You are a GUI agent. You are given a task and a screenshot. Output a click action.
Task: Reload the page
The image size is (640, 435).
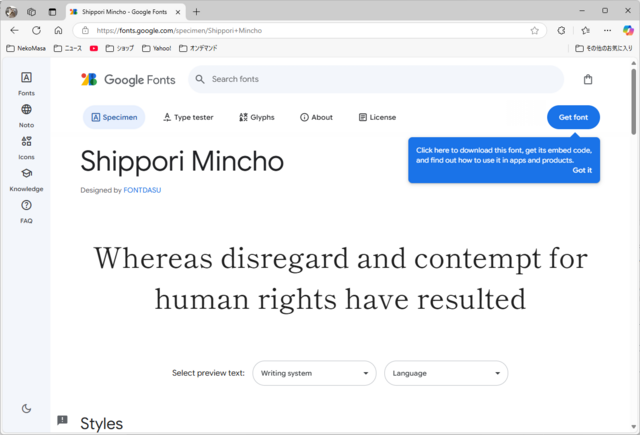(x=36, y=30)
